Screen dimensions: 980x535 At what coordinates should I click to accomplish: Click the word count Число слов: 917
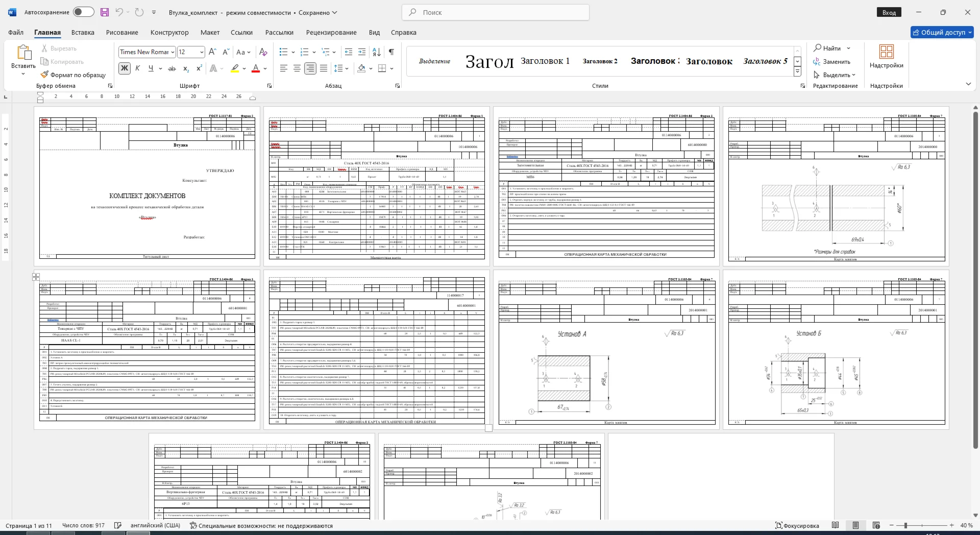pyautogui.click(x=83, y=525)
